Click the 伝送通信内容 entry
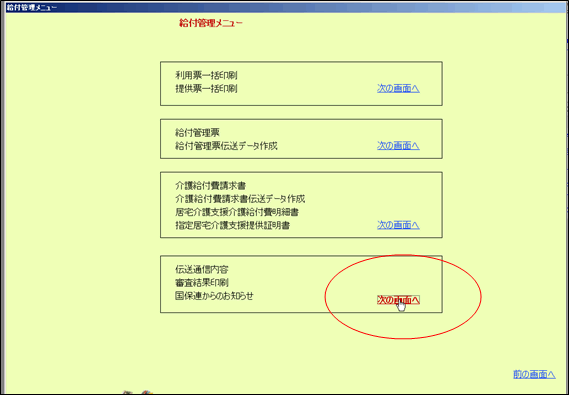This screenshot has height=396, width=570. click(202, 270)
